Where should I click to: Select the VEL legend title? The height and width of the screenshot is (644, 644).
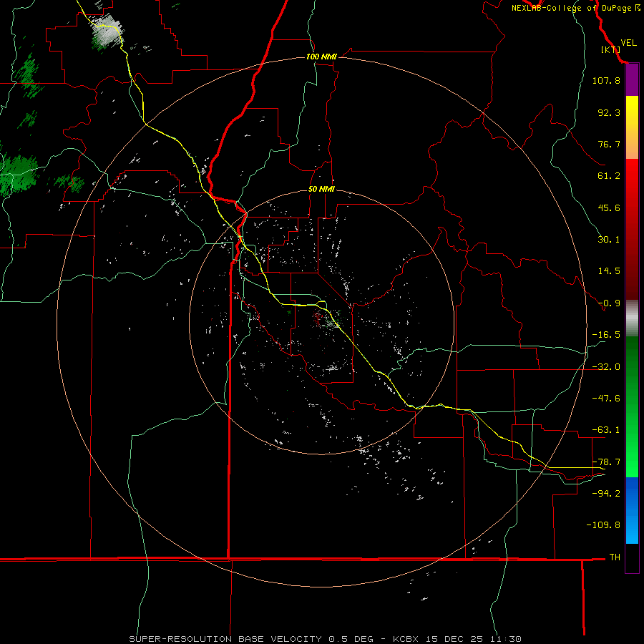[628, 43]
